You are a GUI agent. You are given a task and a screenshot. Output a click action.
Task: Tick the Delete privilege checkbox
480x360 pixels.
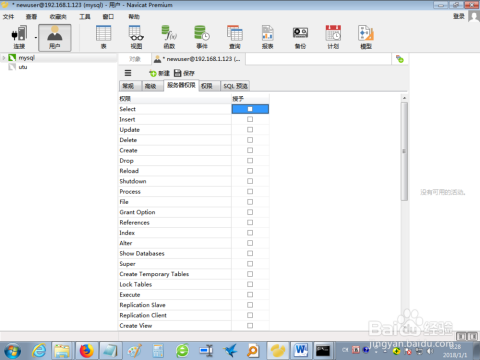click(250, 140)
